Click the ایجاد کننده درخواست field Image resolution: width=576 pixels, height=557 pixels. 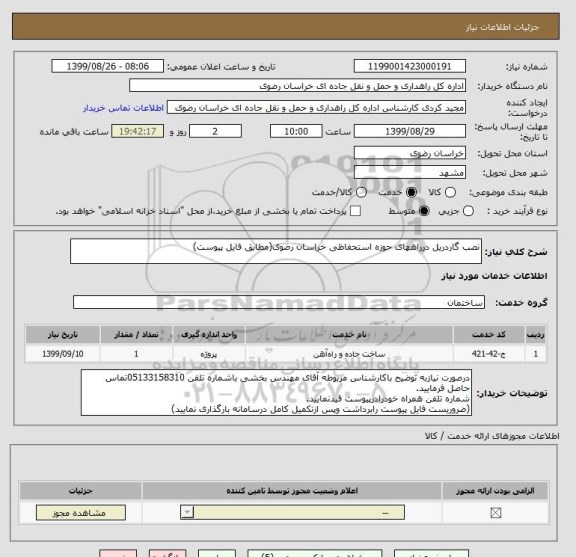(x=316, y=108)
